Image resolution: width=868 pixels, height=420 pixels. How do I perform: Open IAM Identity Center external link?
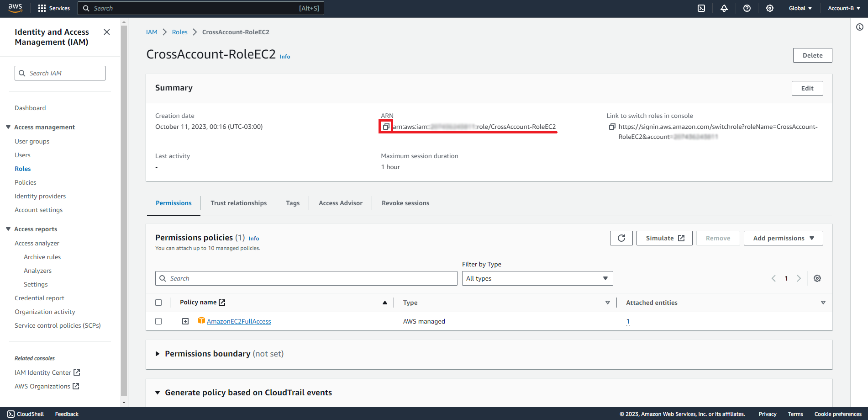tap(47, 372)
